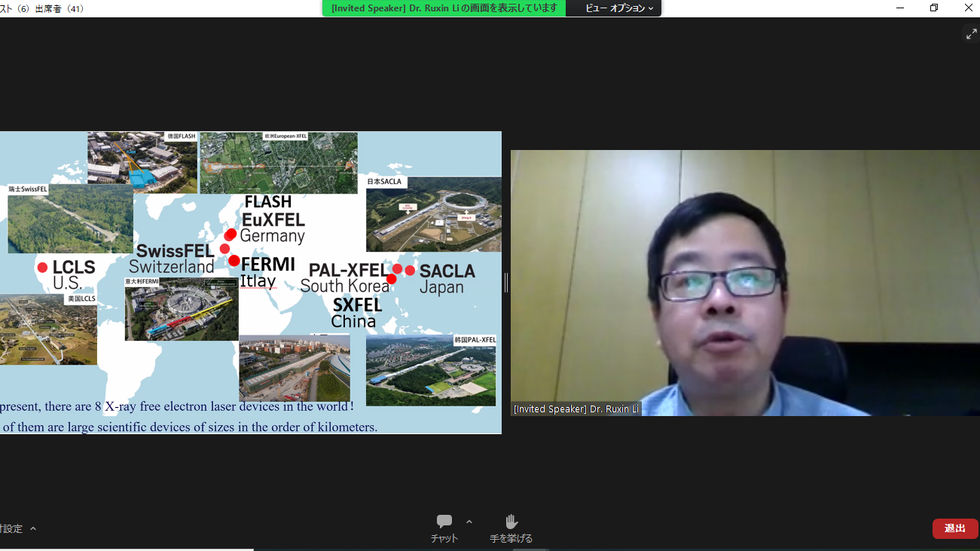
Task: Click the SXFEL China label
Action: coord(356,313)
